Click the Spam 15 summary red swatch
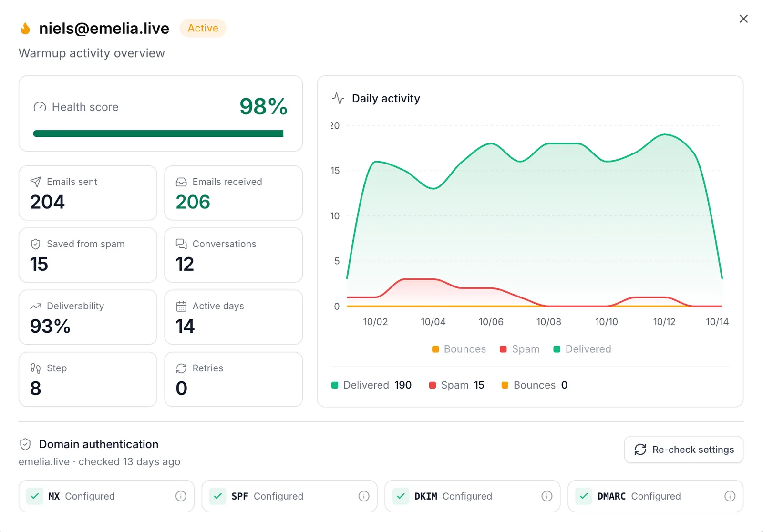This screenshot has width=763, height=532. pyautogui.click(x=433, y=385)
